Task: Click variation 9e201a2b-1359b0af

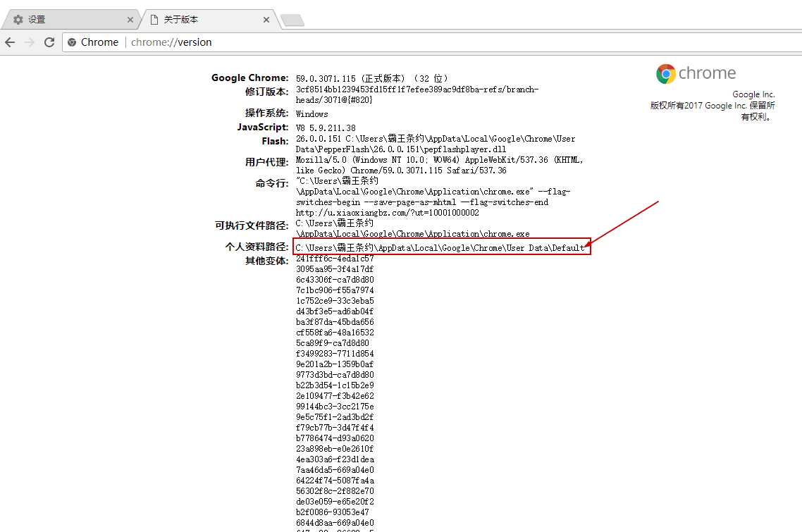Action: (x=335, y=364)
